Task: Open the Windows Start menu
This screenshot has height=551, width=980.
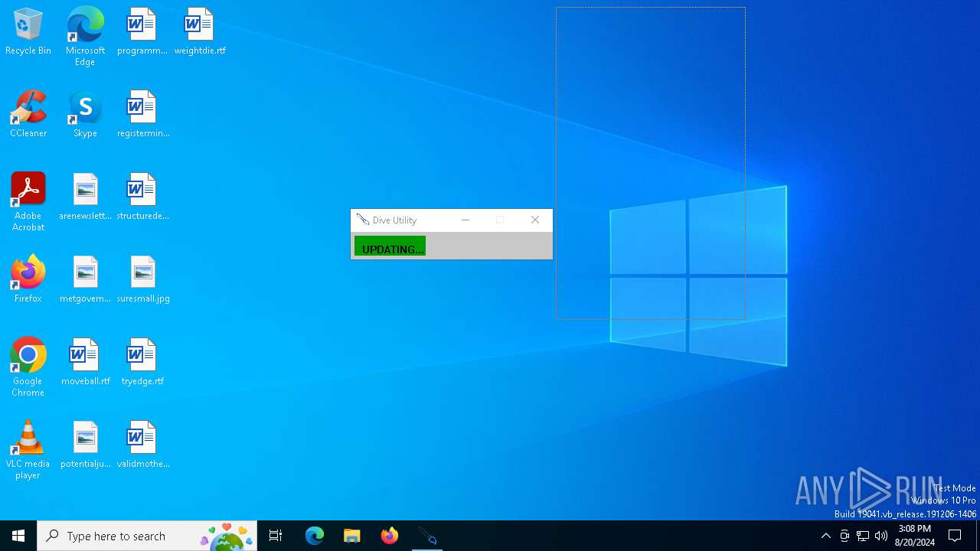Action: [x=18, y=536]
